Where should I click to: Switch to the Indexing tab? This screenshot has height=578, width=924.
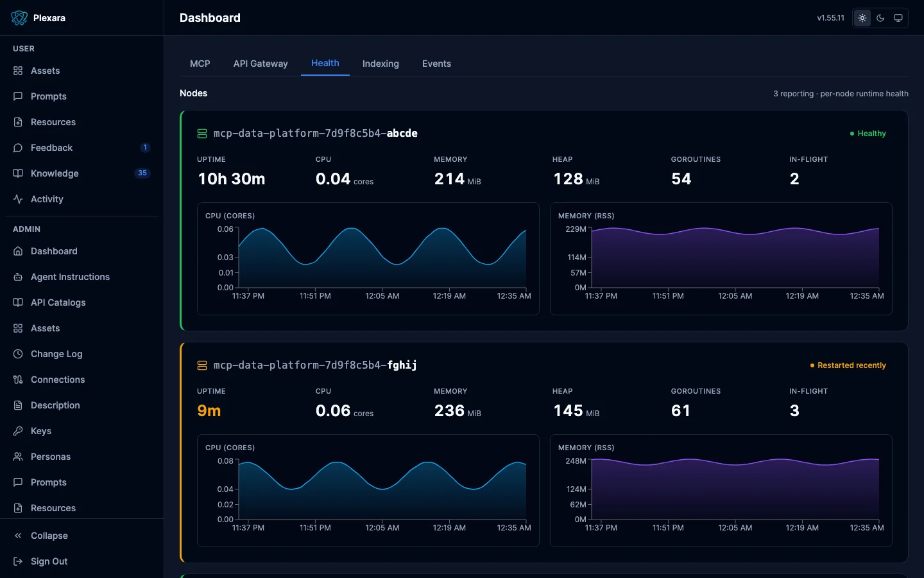(x=381, y=64)
